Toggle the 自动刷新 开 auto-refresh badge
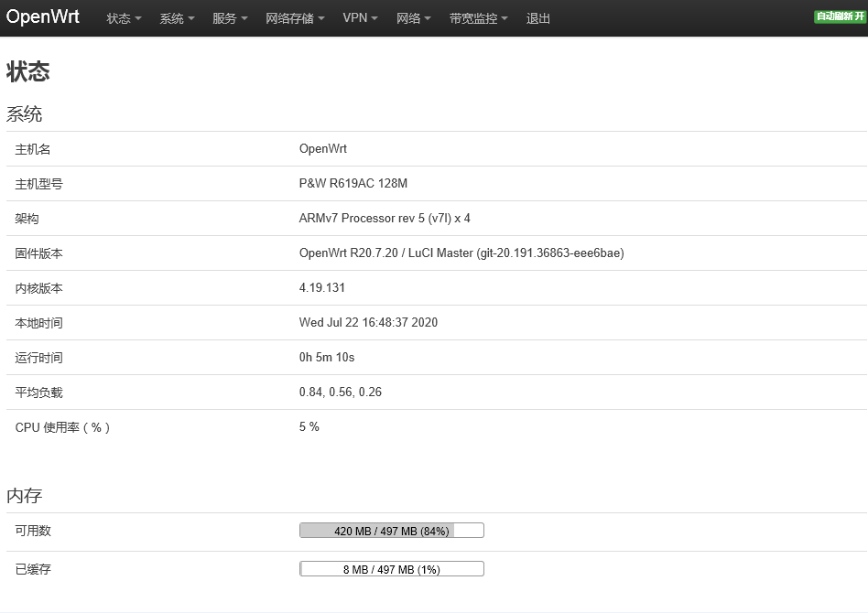 (840, 16)
